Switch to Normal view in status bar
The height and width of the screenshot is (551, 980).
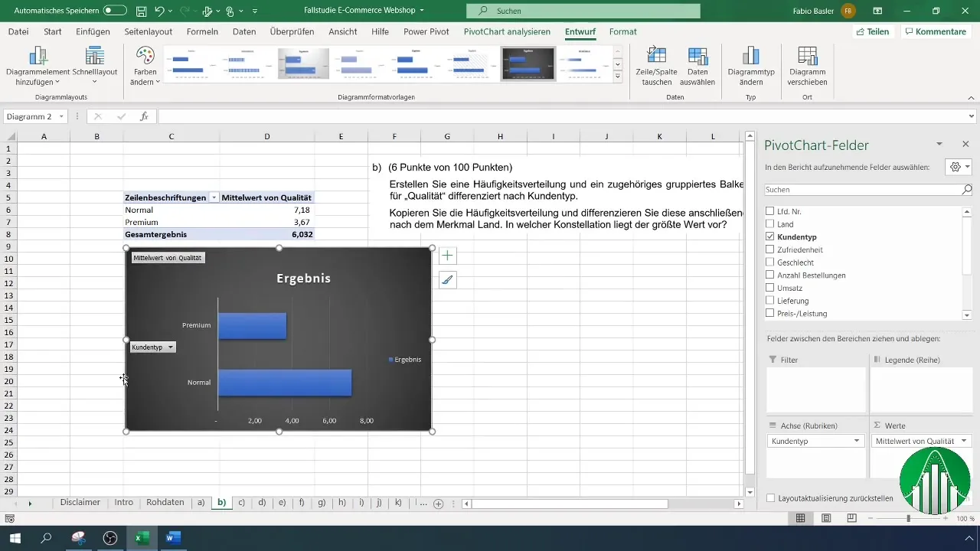(x=800, y=518)
